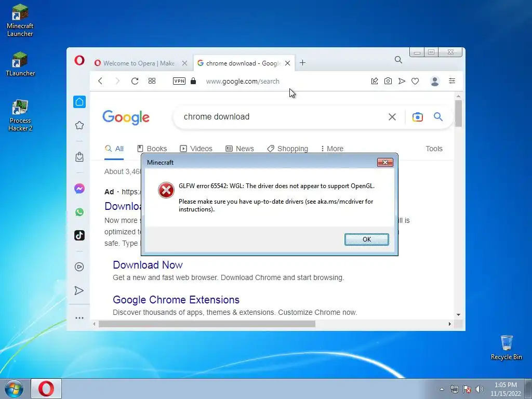Screen dimensions: 532x399
Task: Go forward in Opera browser
Action: [x=117, y=81]
